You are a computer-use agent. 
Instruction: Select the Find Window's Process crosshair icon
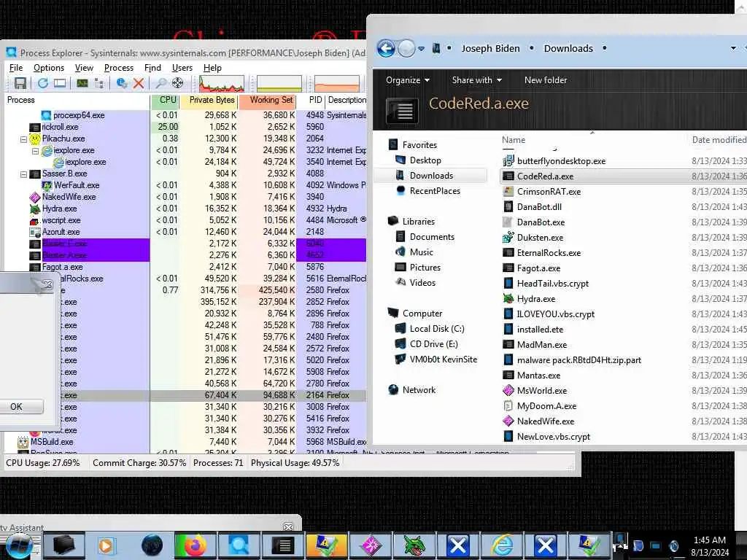pos(178,83)
